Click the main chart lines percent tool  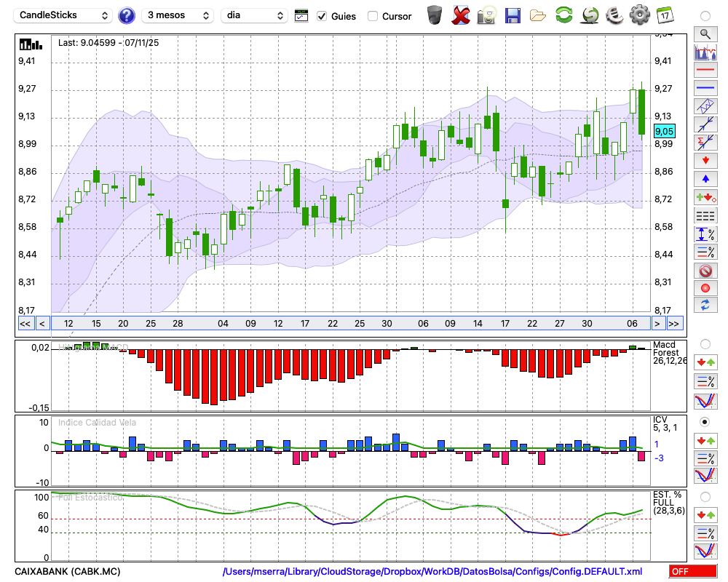(x=705, y=252)
